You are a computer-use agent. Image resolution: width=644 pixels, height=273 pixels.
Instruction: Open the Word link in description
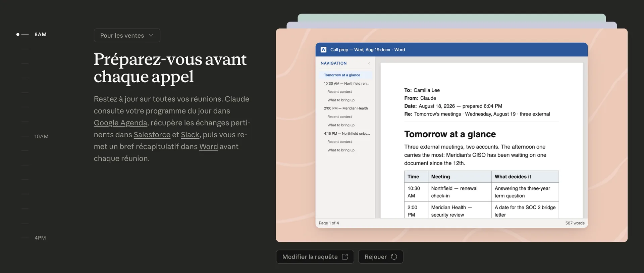click(x=208, y=147)
